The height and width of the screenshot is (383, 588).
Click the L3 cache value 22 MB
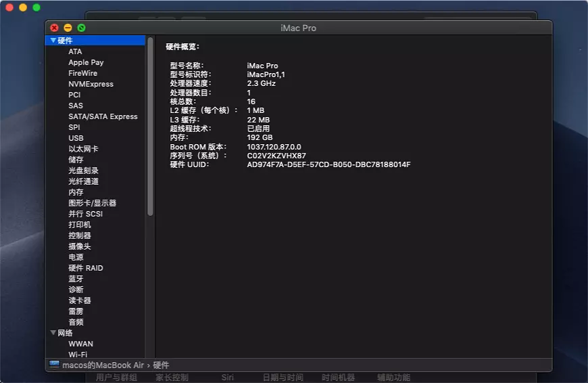(258, 120)
